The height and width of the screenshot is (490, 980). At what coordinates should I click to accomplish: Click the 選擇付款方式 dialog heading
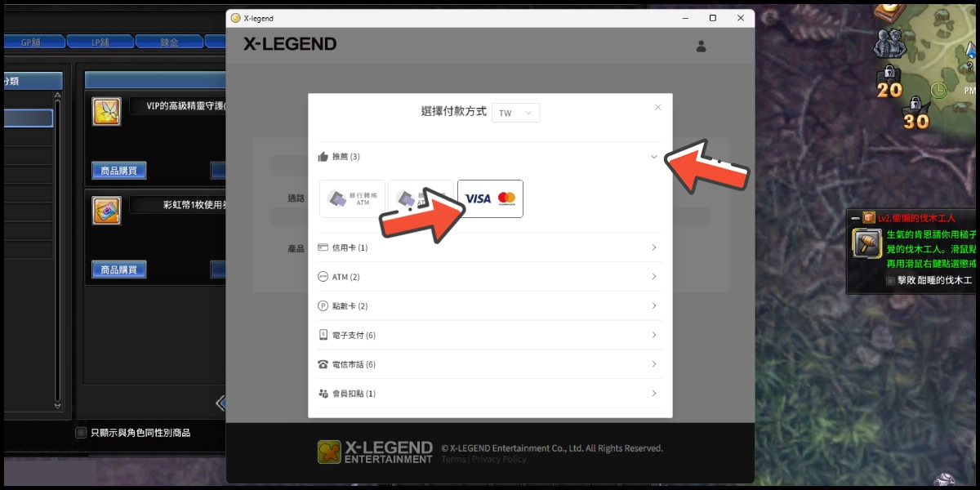[x=453, y=112]
